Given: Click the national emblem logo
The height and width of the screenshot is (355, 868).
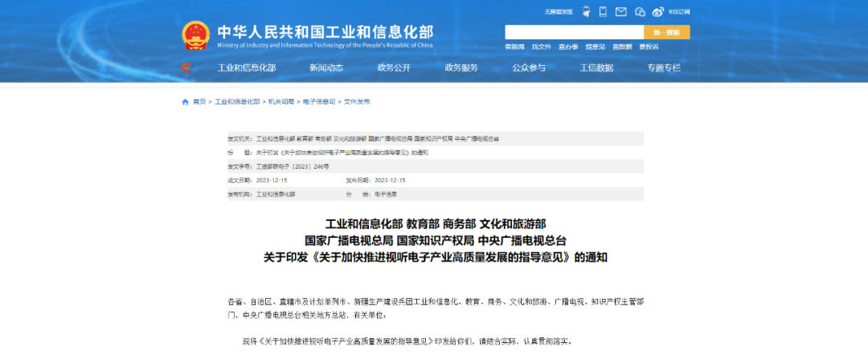Looking at the screenshot, I should tap(195, 37).
